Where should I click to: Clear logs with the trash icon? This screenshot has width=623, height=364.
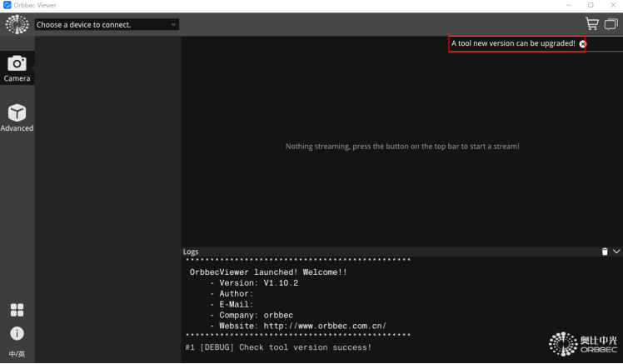tap(605, 251)
